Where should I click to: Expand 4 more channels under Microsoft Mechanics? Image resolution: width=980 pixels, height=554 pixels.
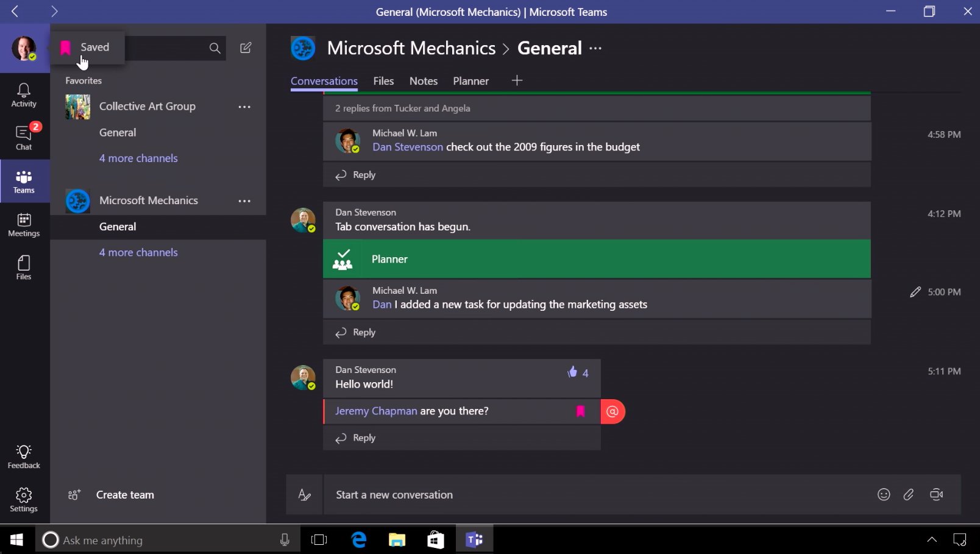tap(138, 252)
